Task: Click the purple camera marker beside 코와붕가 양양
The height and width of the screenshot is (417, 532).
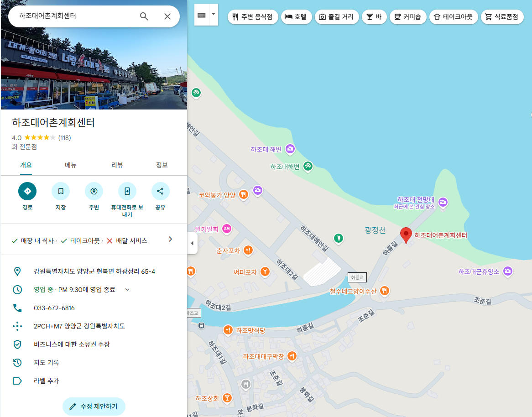Action: point(258,190)
